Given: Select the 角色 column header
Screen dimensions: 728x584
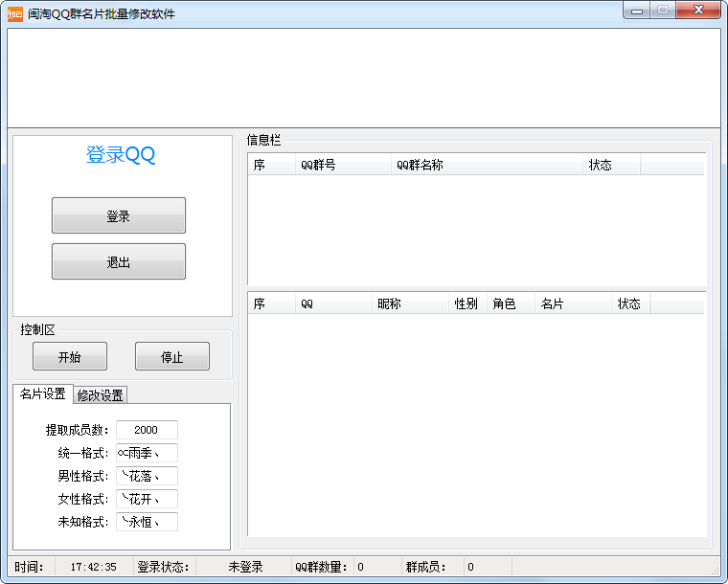Looking at the screenshot, I should 511,303.
